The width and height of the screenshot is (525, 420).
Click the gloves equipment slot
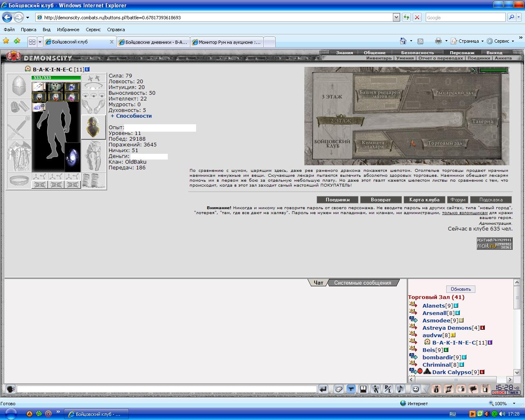[94, 107]
